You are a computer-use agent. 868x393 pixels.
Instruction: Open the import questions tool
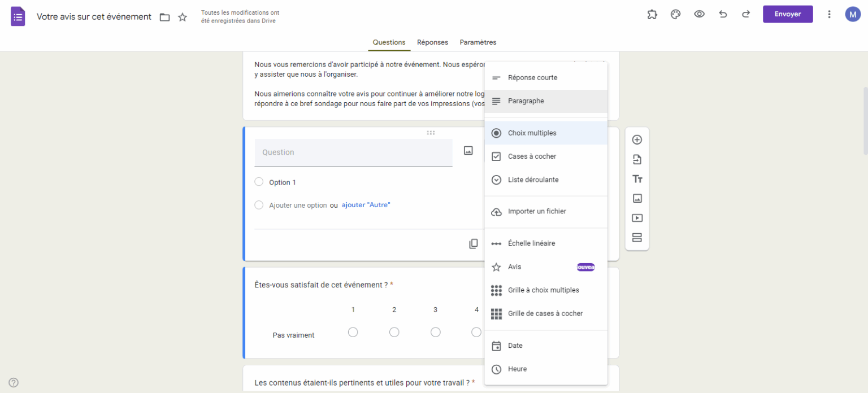(637, 159)
